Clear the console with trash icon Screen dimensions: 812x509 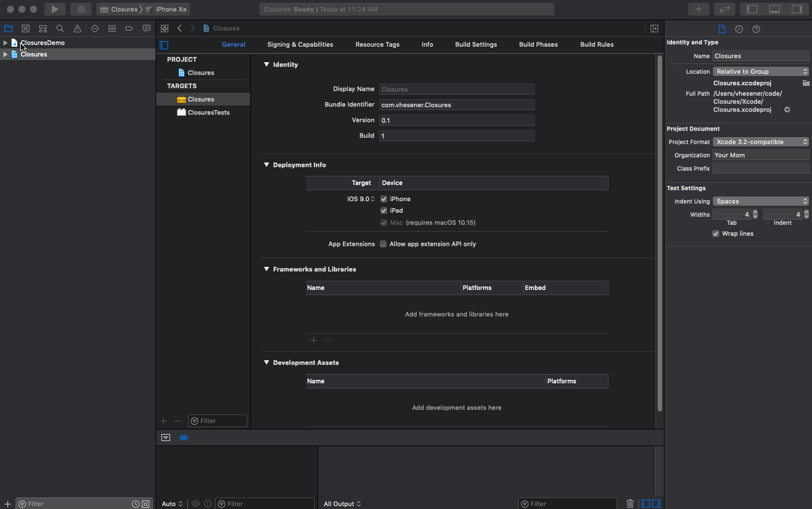630,504
